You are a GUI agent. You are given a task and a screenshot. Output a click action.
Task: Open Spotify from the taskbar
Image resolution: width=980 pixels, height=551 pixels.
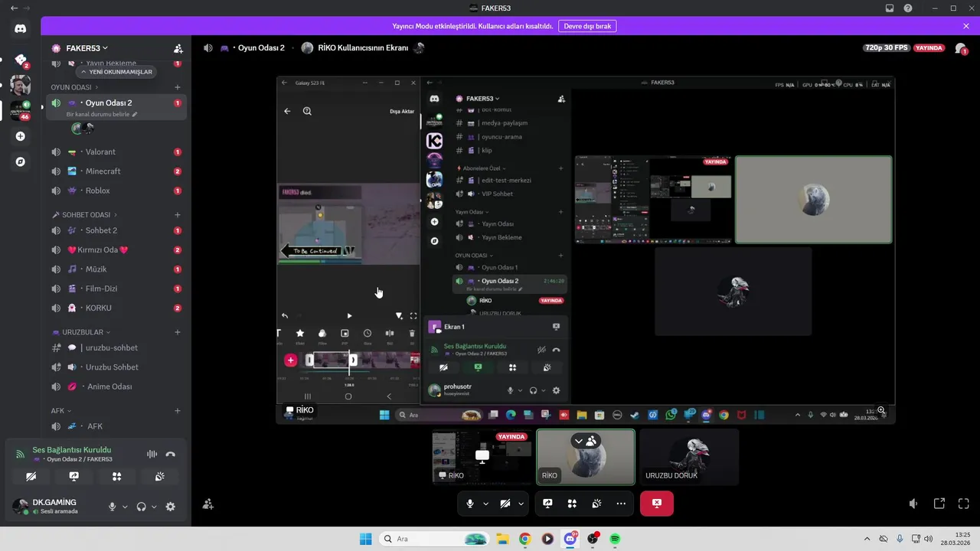point(616,539)
